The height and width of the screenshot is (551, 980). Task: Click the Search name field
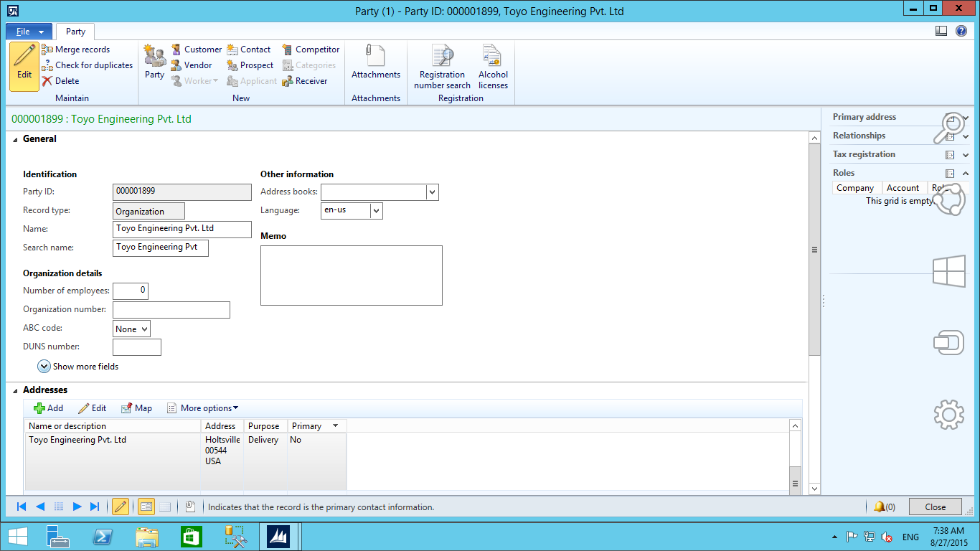point(161,248)
